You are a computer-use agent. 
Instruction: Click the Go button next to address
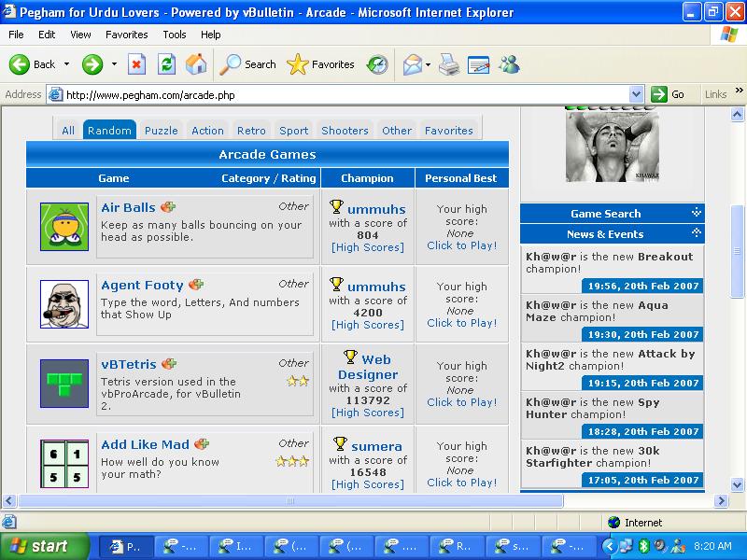pos(668,94)
